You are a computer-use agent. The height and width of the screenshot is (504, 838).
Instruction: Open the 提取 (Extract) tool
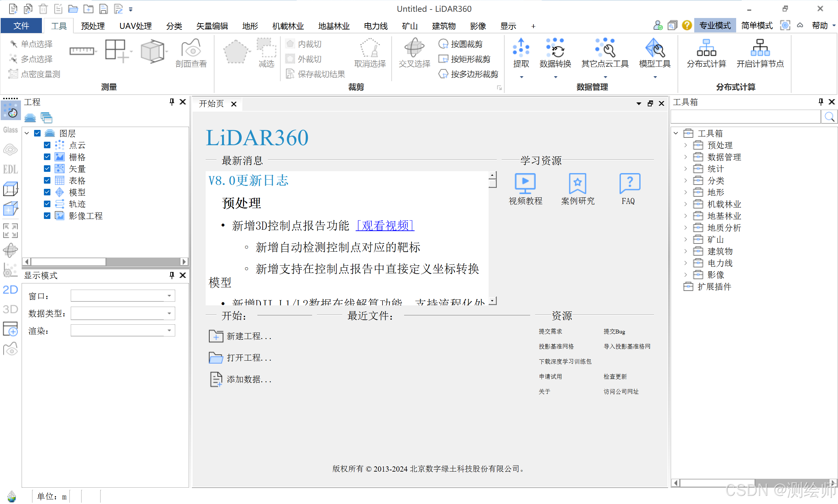coord(521,48)
